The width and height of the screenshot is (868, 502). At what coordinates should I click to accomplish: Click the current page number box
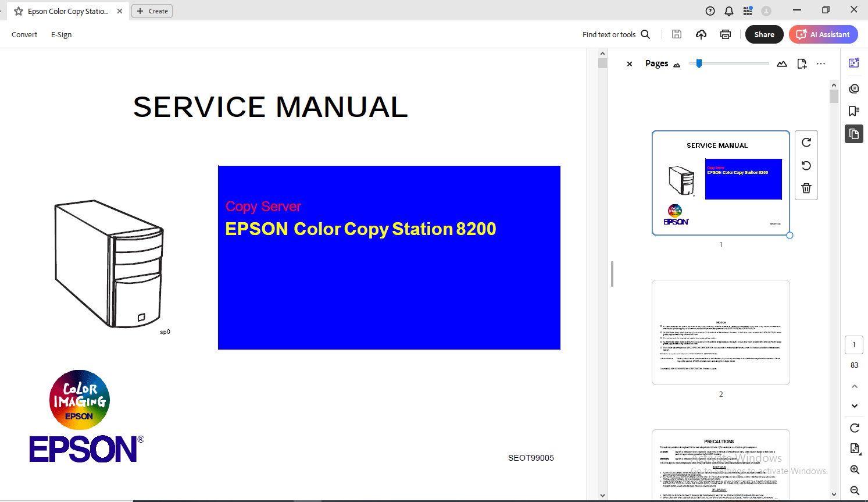tap(854, 344)
